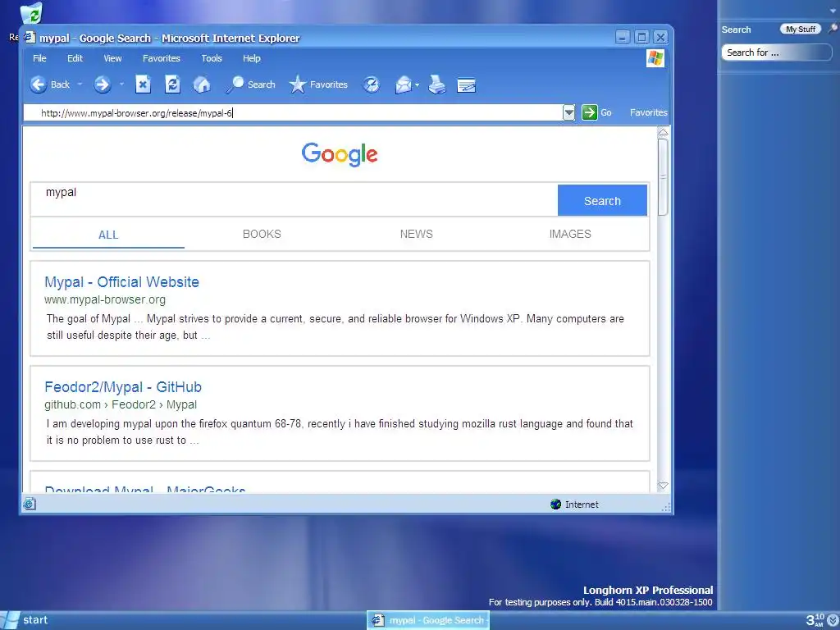The image size is (840, 630).
Task: Open the File menu
Action: [39, 58]
